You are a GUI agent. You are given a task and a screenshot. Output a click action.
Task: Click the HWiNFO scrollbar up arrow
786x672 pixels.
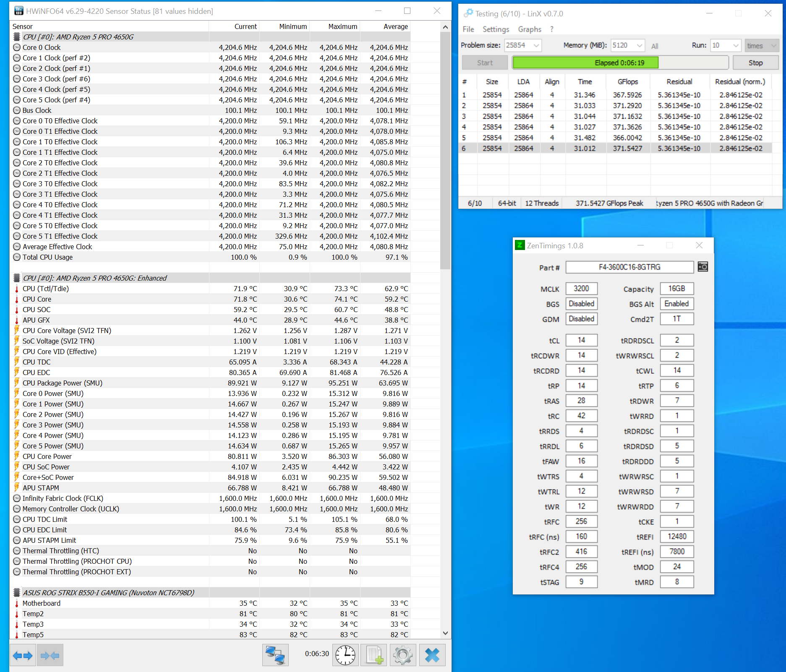pos(446,27)
